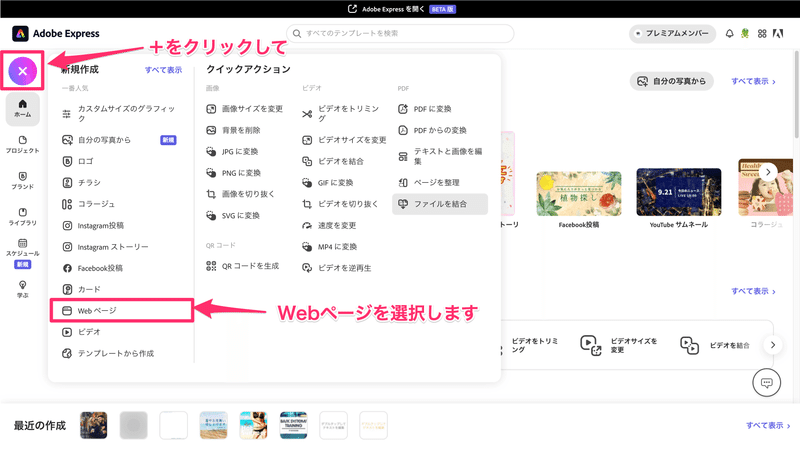Click すべて表示 next to 新規作成
The height and width of the screenshot is (457, 800).
163,70
